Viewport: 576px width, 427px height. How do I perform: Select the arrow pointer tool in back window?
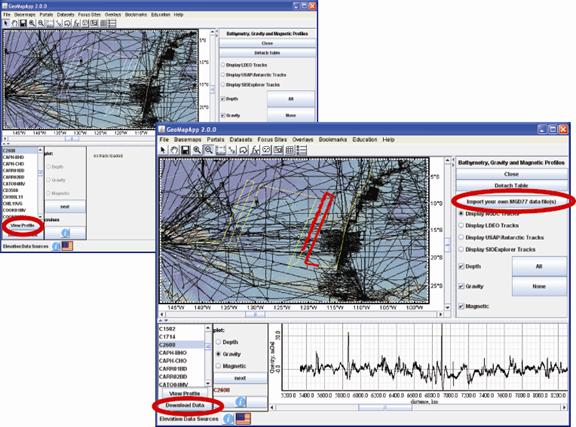[6, 23]
